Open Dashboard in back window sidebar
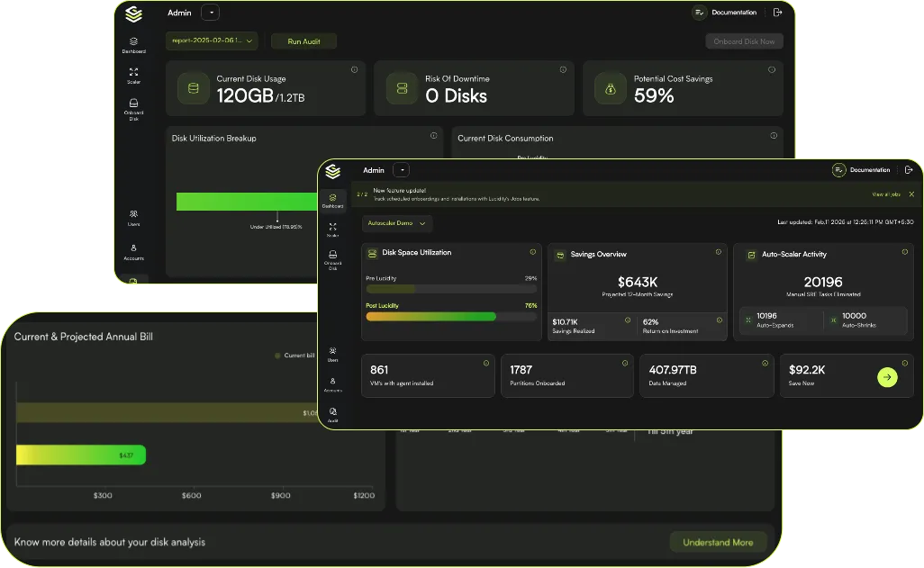The image size is (924, 568). tap(134, 45)
